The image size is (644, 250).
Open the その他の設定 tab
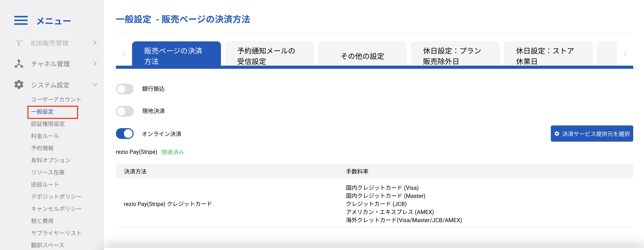[362, 56]
